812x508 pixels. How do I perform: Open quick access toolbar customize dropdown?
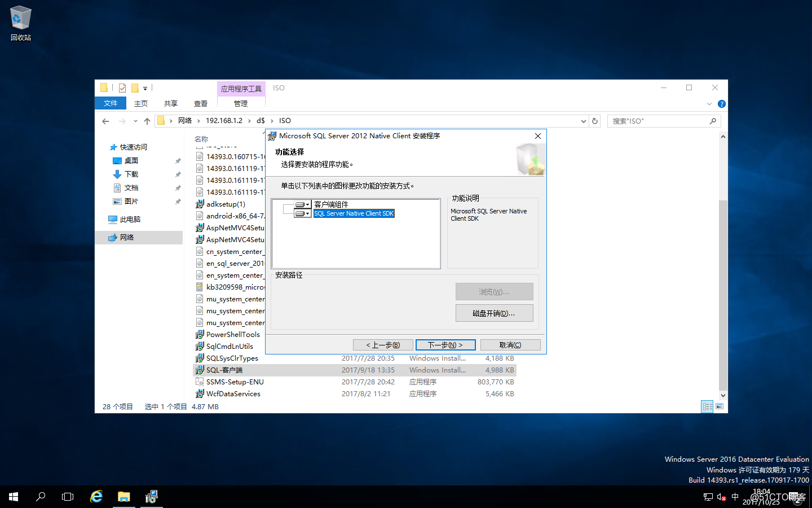click(x=145, y=89)
